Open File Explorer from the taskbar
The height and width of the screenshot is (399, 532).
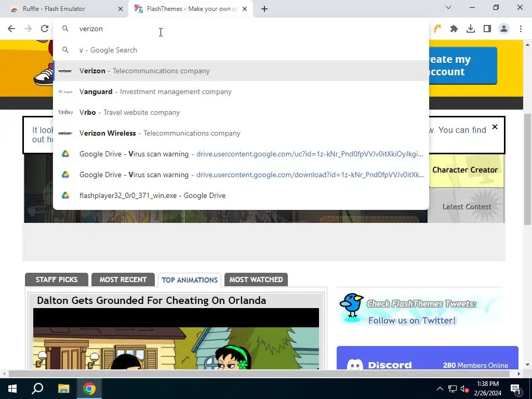pyautogui.click(x=63, y=389)
